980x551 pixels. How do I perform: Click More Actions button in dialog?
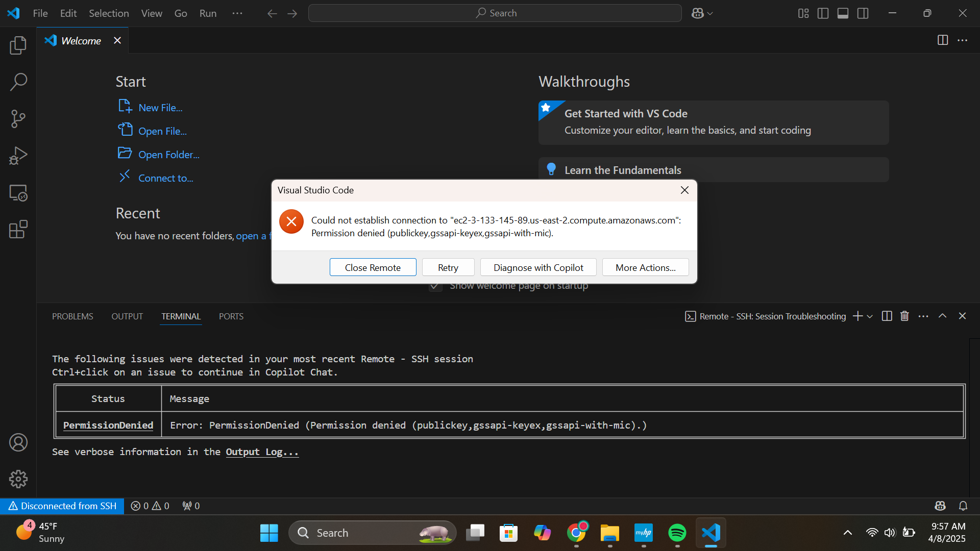(645, 267)
